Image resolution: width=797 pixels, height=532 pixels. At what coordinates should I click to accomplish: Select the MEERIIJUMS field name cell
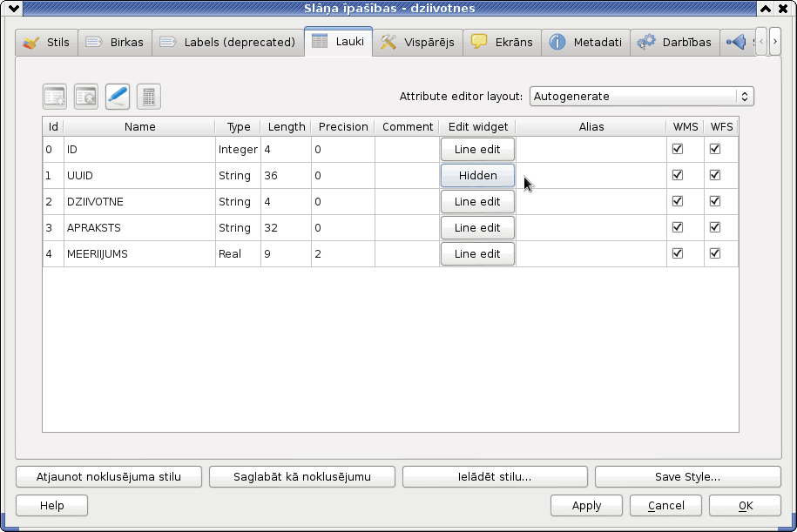[x=139, y=254]
